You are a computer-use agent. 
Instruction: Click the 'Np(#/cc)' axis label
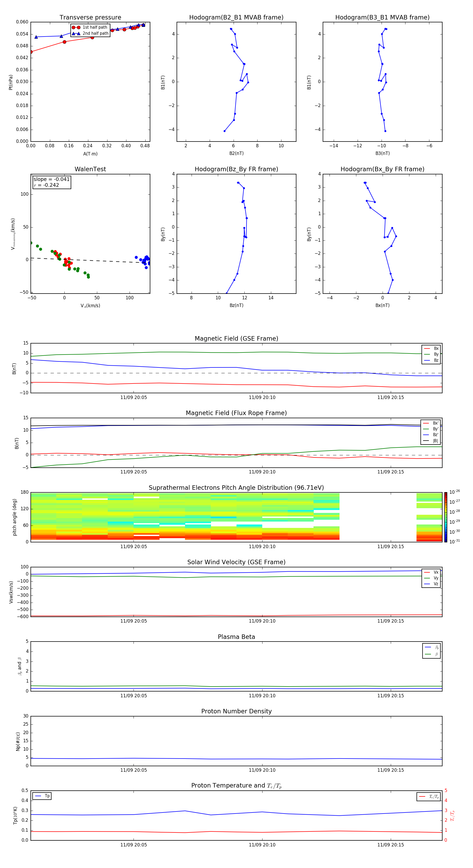point(18,741)
